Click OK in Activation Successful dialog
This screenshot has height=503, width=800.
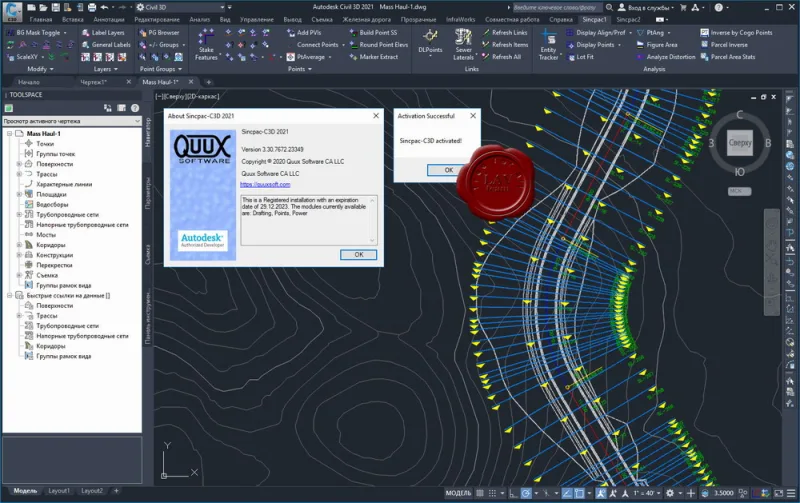point(448,170)
